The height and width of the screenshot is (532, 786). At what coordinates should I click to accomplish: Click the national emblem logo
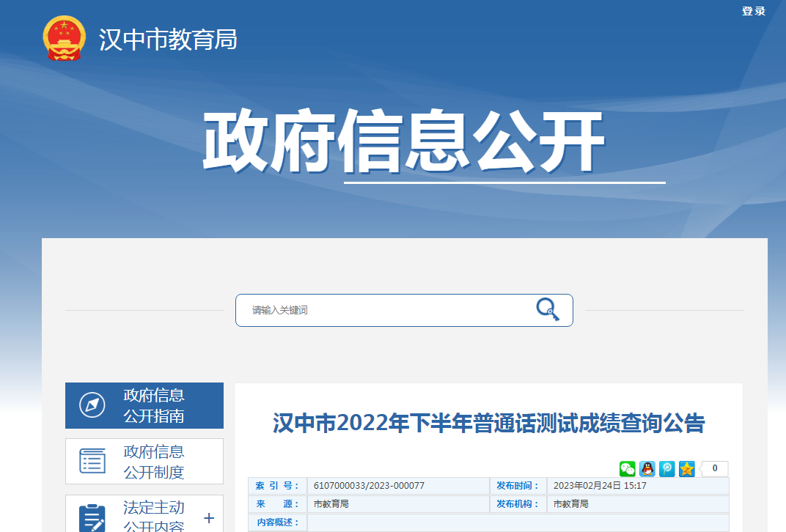click(x=65, y=39)
